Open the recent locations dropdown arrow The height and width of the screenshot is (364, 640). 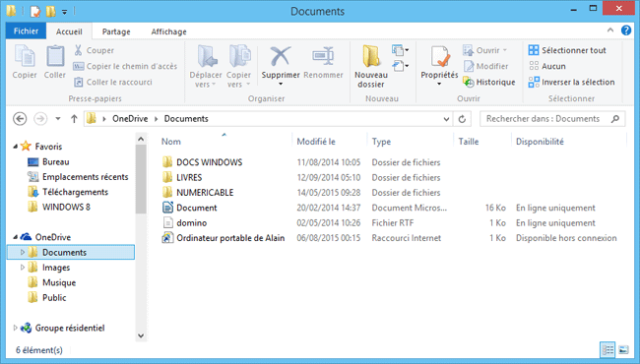click(x=58, y=119)
